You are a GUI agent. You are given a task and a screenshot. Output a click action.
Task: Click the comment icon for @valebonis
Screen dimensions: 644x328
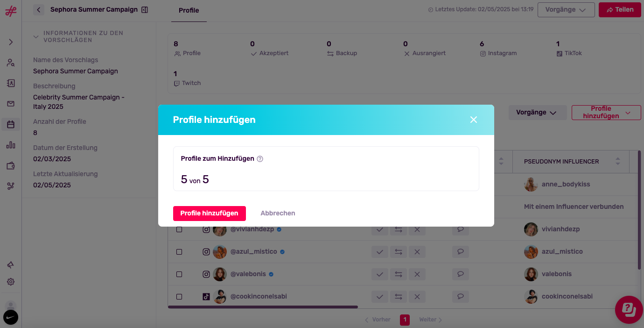(460, 274)
